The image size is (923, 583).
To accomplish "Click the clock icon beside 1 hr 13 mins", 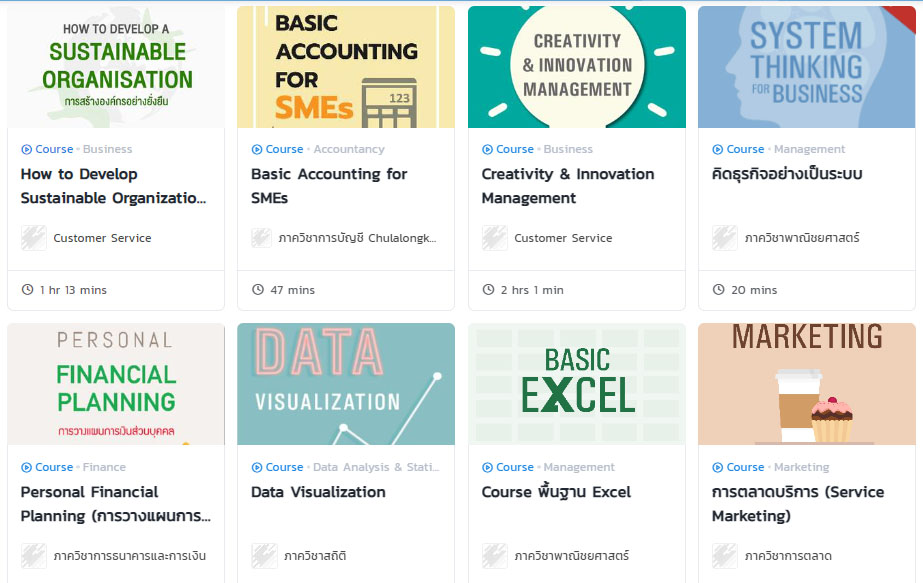I will (x=27, y=290).
